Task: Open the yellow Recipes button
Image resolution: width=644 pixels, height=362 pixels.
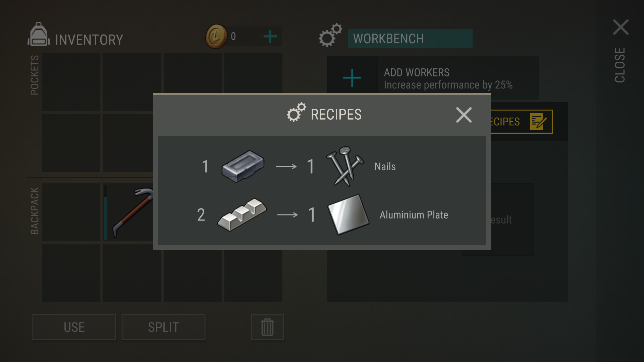Action: point(521,122)
